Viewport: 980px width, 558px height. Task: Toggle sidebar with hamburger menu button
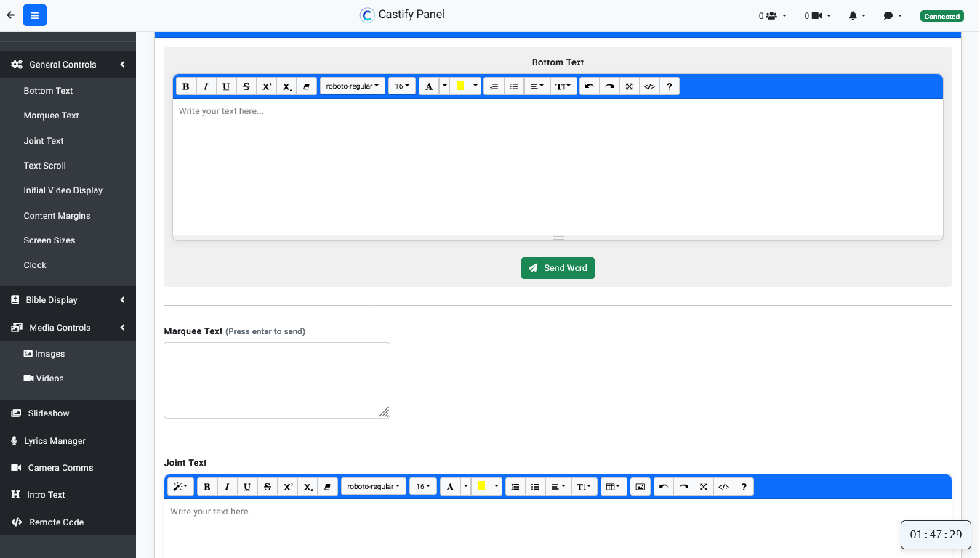click(x=35, y=15)
